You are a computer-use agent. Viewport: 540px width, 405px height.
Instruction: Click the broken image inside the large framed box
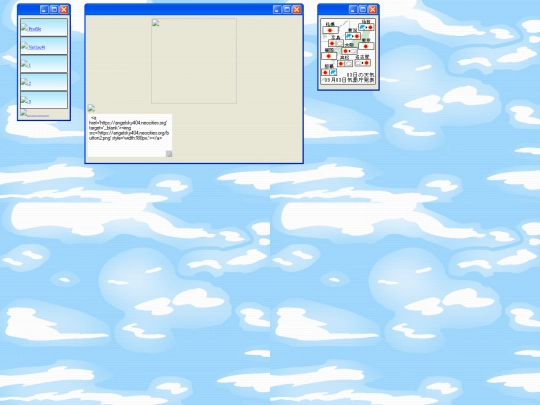point(155,23)
